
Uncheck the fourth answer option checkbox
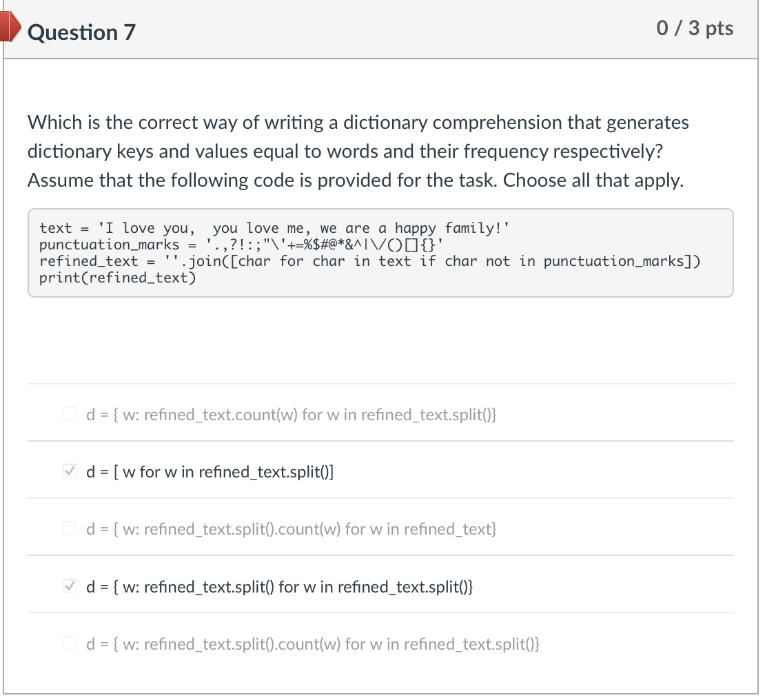(x=70, y=586)
